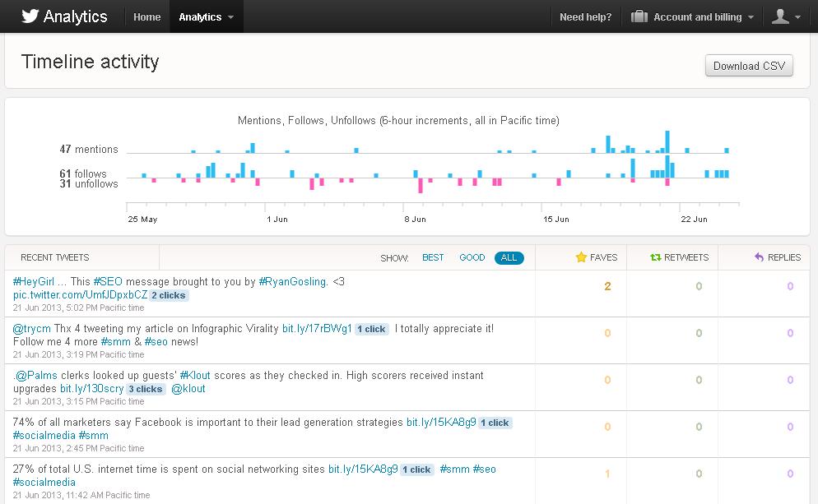This screenshot has height=504, width=818.
Task: Open the dropdown arrow next to profile icon
Action: tap(797, 17)
